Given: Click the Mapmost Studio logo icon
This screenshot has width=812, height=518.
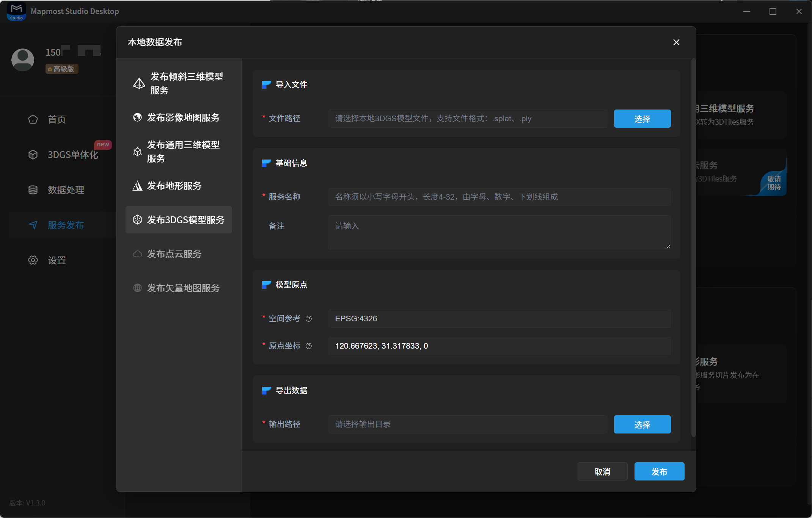Looking at the screenshot, I should pyautogui.click(x=16, y=11).
